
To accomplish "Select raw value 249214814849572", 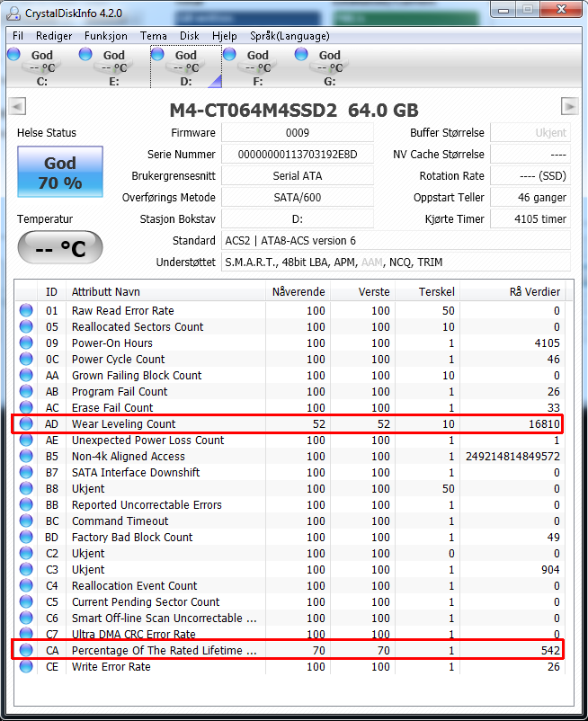I will 512,456.
